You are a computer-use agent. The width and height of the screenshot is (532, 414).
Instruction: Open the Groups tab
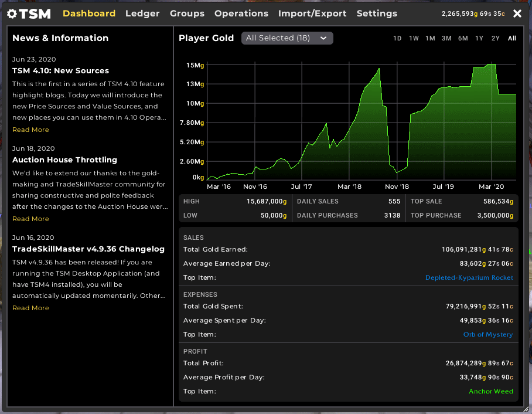point(187,13)
